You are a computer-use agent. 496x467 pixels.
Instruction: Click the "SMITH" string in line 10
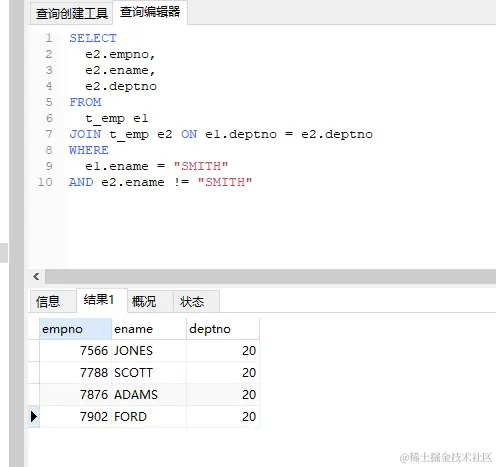coord(225,182)
